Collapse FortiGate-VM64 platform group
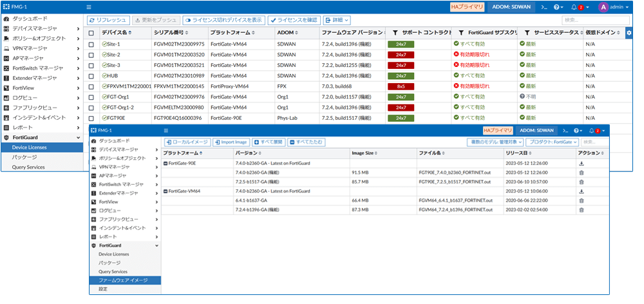The image size is (644, 304). tap(166, 191)
